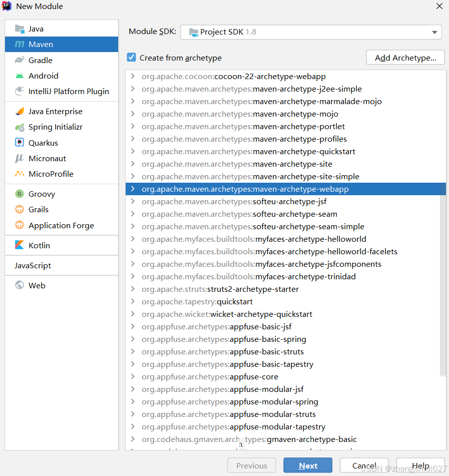Select appfuse-basic-jsf row
Image resolution: width=449 pixels, height=476 pixels.
286,327
